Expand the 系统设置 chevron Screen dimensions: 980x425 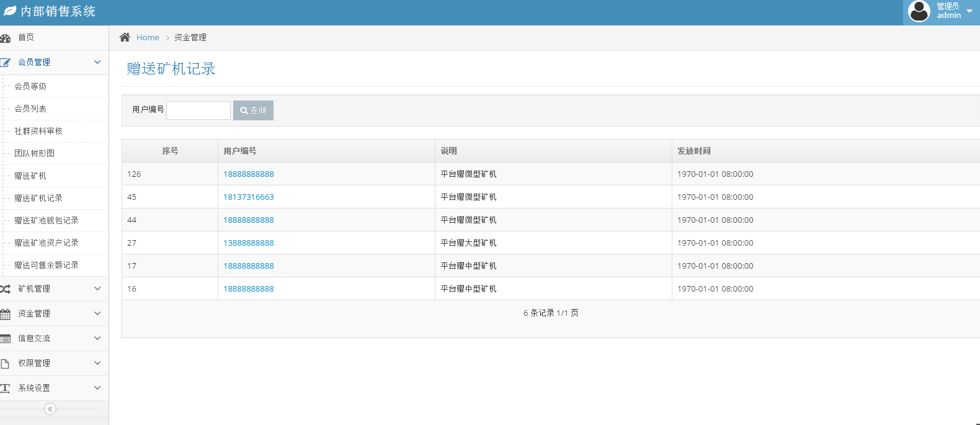(x=97, y=388)
